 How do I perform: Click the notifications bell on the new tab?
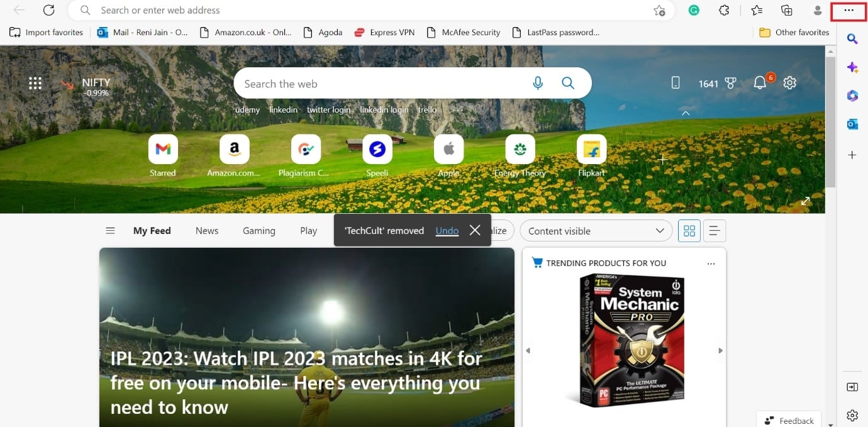coord(759,82)
